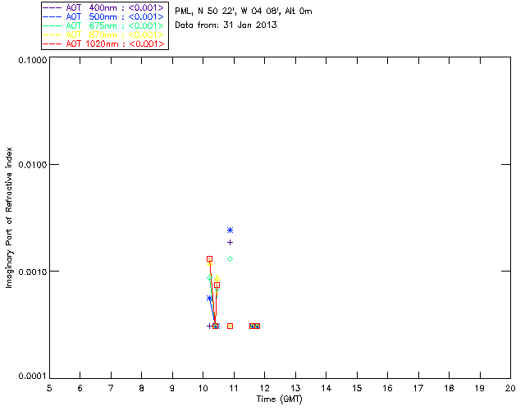Click the green diamond point near time 10.9

(230, 259)
